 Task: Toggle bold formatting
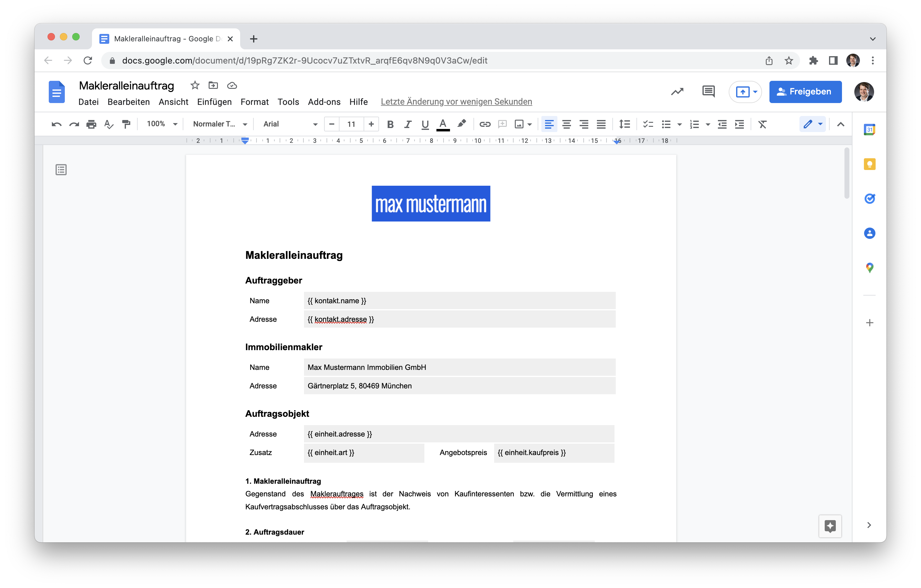click(x=390, y=124)
